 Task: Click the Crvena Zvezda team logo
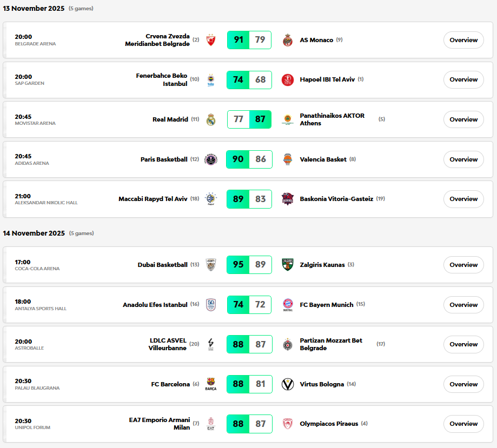point(211,40)
